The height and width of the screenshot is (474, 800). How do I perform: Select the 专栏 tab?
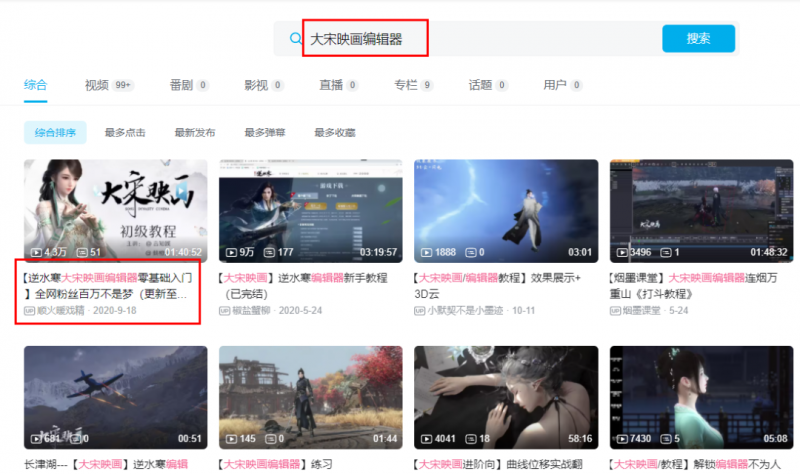pos(405,85)
